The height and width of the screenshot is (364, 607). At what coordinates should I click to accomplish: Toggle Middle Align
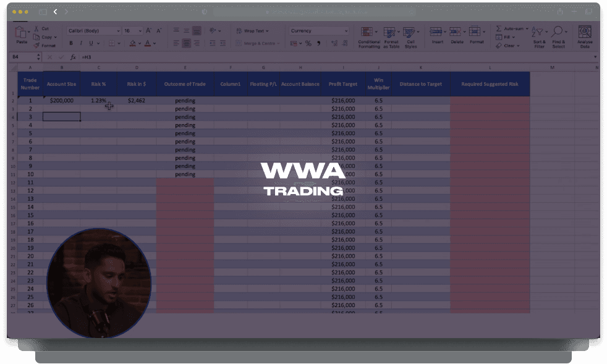point(186,31)
